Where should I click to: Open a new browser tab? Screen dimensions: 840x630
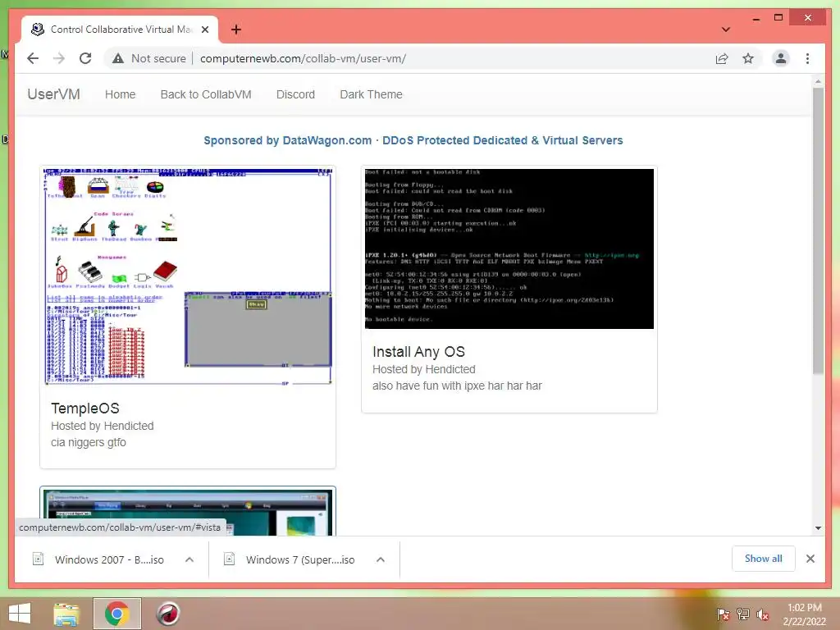pyautogui.click(x=236, y=30)
